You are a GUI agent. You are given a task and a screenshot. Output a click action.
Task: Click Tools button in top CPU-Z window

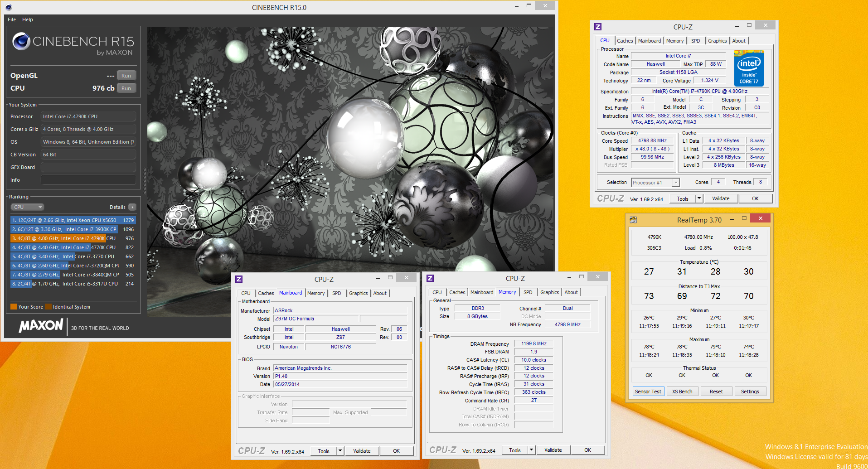point(683,198)
